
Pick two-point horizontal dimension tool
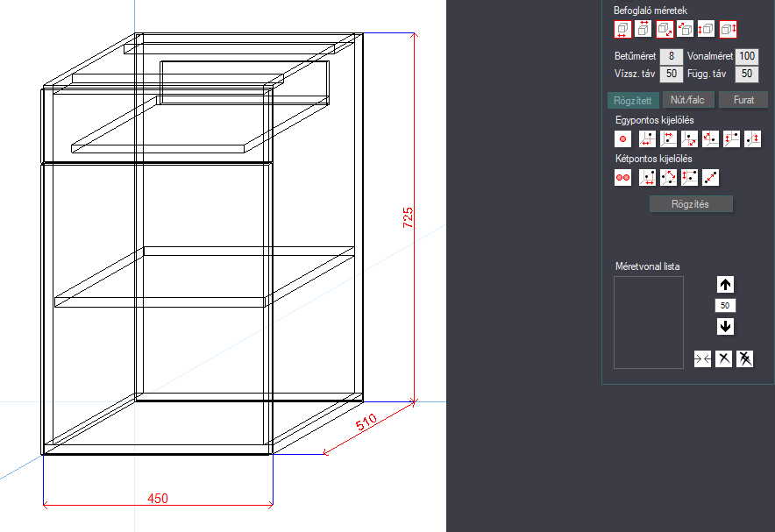[x=647, y=178]
